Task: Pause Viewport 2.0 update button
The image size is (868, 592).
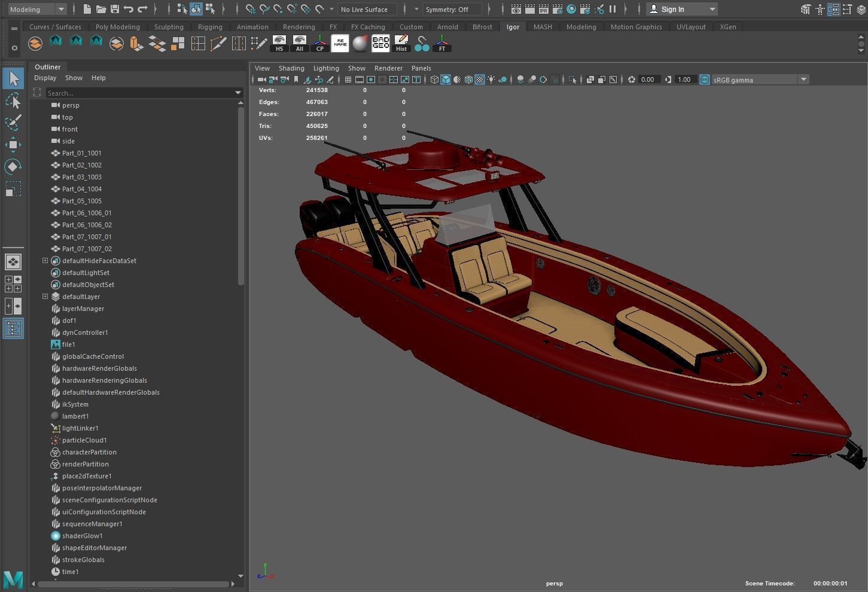Action: coord(613,9)
